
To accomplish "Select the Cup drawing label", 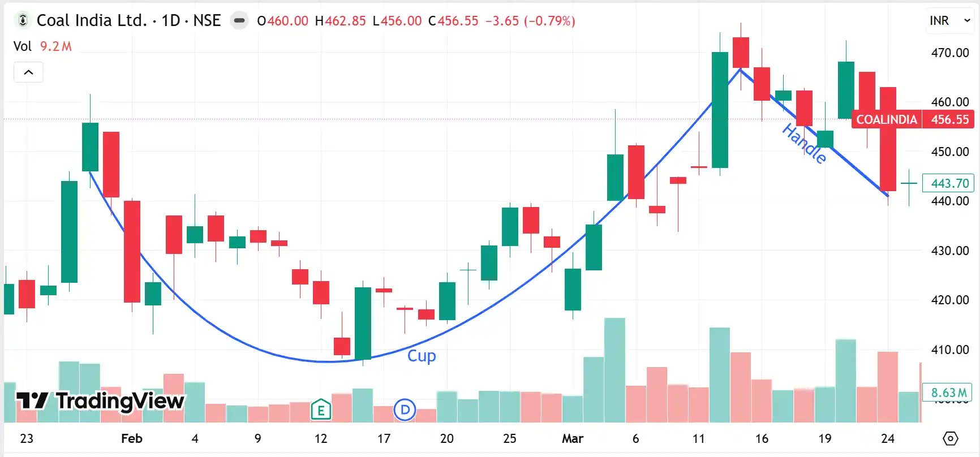I will click(x=422, y=356).
